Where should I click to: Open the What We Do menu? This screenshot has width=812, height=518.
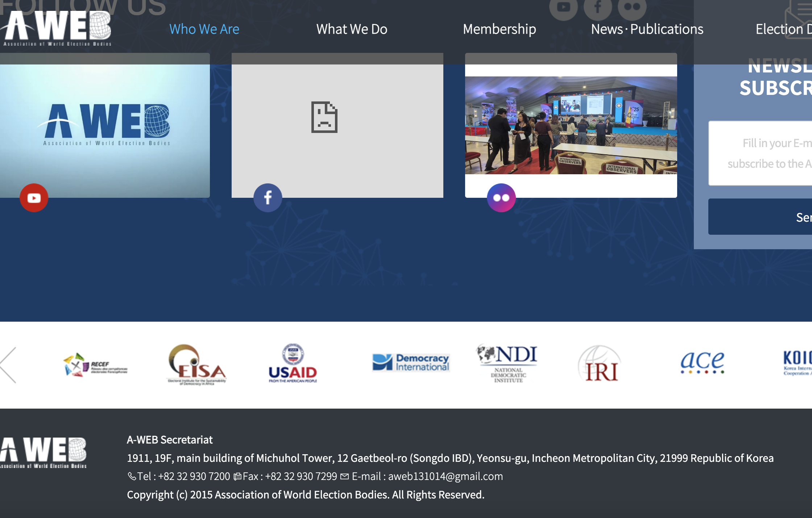[x=352, y=29]
